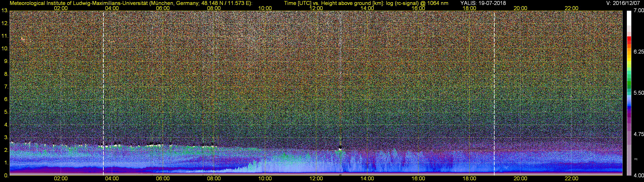Click the bottom axis 20:00 time label
This screenshot has width=644, height=182.
point(520,179)
